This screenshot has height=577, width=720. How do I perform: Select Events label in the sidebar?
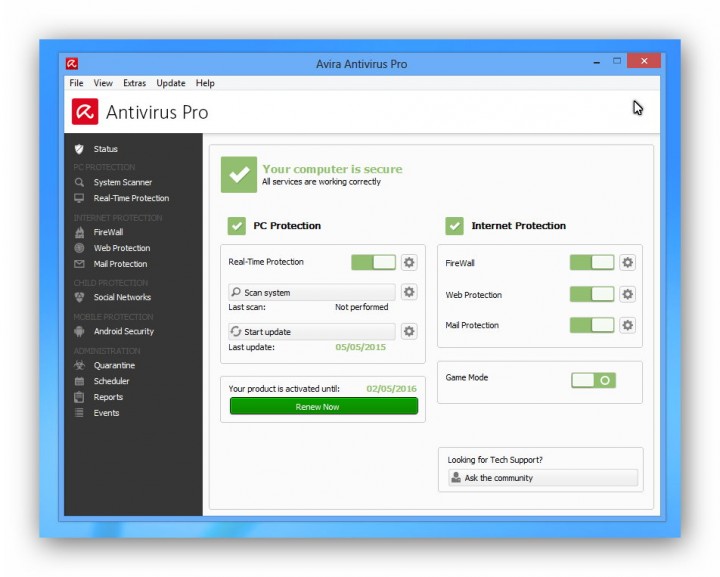(107, 413)
